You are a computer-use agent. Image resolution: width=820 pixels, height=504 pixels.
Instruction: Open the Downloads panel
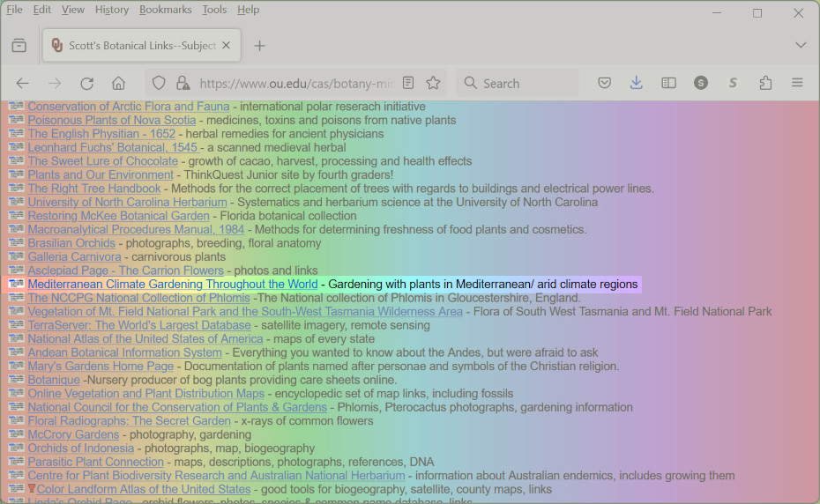[637, 83]
